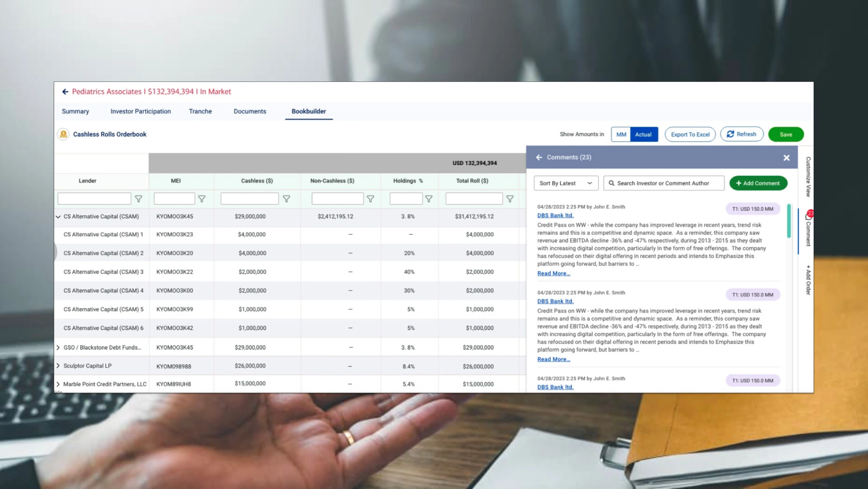Switch to the Documents tab
868x489 pixels.
point(250,112)
